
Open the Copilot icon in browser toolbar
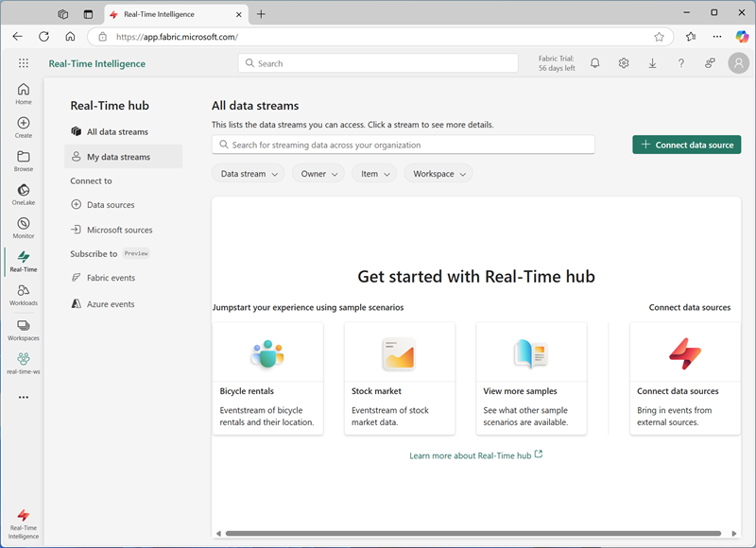(742, 37)
